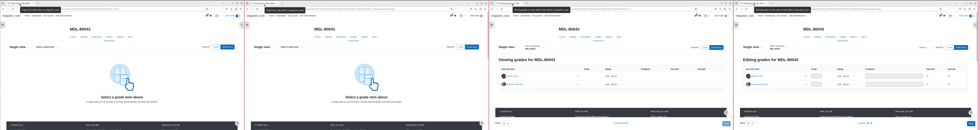Open Single view dropdown in first window
Screen dimensions: 980x130
[19, 47]
